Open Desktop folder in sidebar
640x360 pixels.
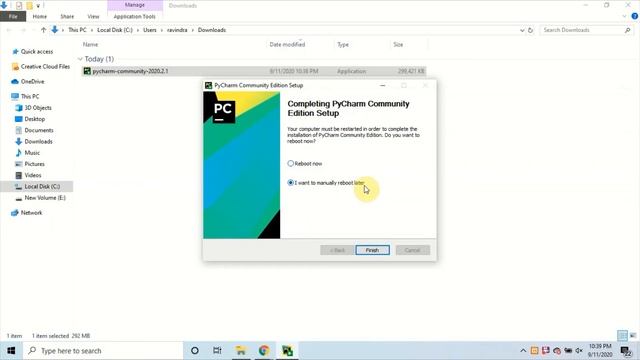click(x=34, y=119)
